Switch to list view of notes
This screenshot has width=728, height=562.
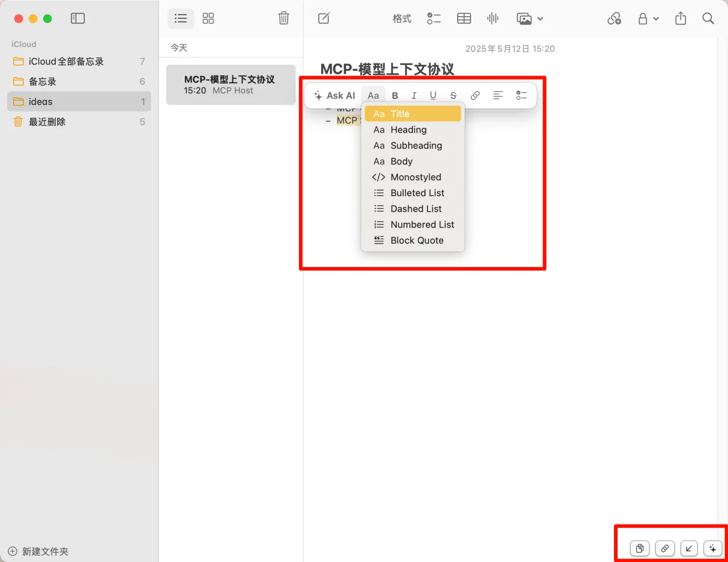click(x=181, y=19)
